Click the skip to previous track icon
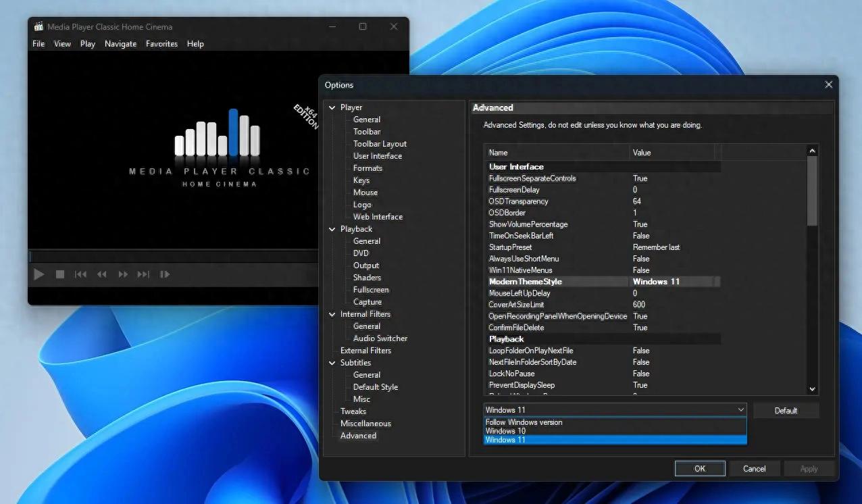This screenshot has width=862, height=504. [80, 274]
